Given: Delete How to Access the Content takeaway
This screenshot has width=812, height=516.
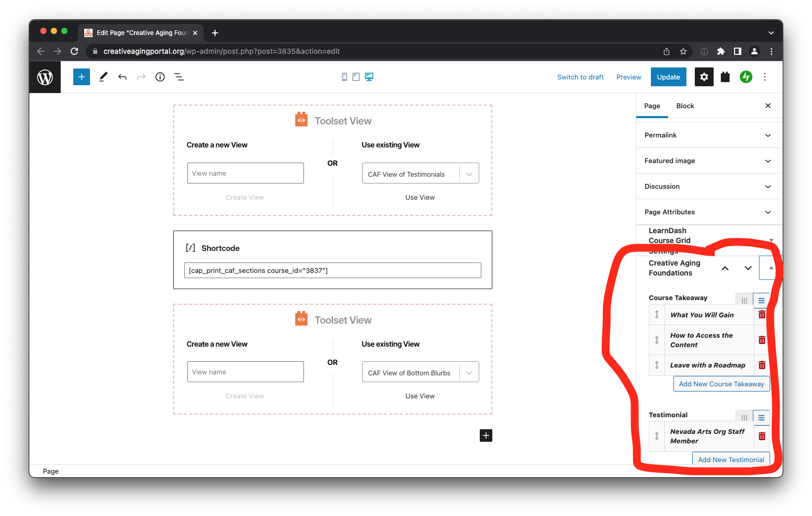Looking at the screenshot, I should coord(762,340).
